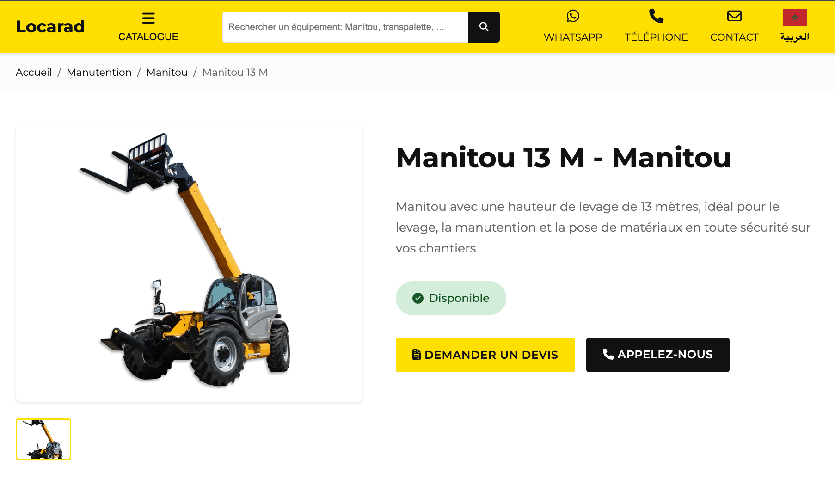Click the document icon on Demander un devis

pos(417,355)
